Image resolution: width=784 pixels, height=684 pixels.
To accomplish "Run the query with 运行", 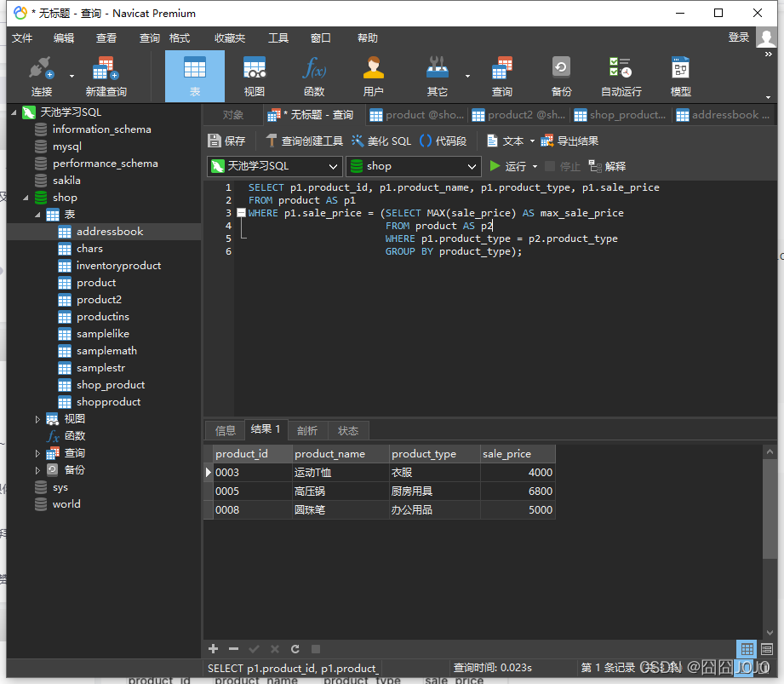I will pyautogui.click(x=508, y=166).
